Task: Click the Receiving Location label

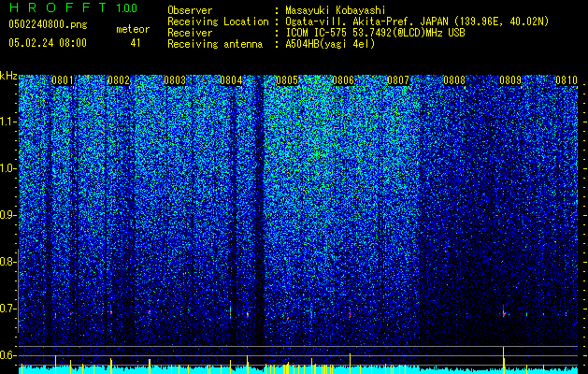Action: pos(218,22)
